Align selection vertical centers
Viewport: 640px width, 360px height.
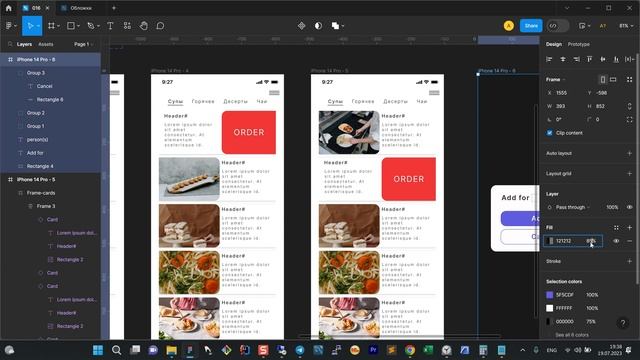point(603,59)
